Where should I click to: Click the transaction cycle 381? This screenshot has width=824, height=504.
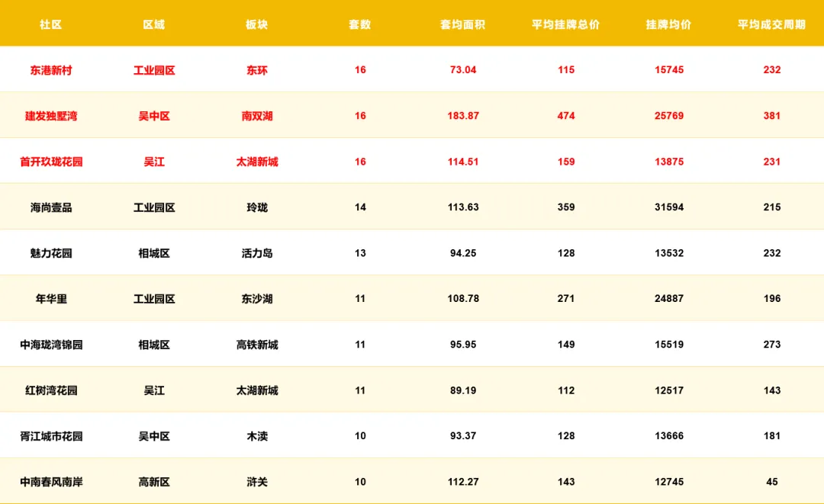pyautogui.click(x=772, y=115)
